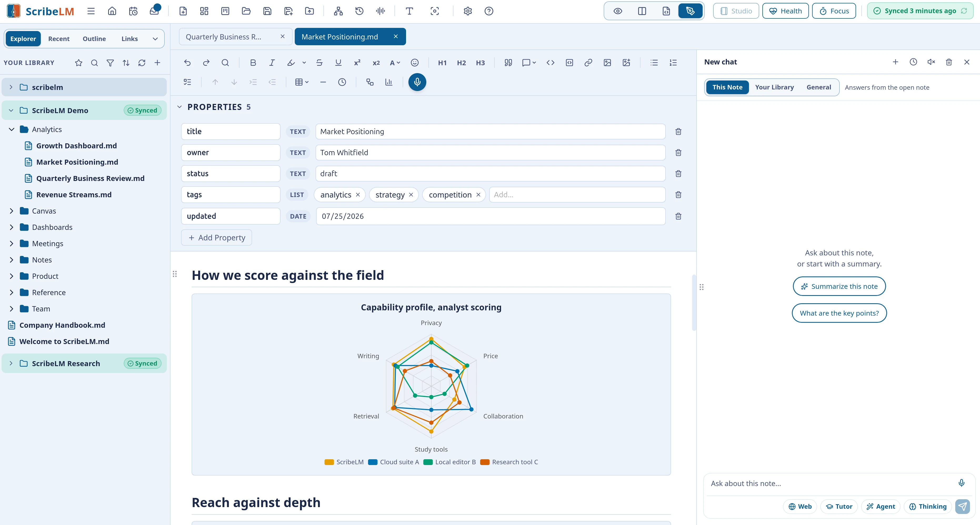
Task: Open the help icon
Action: pyautogui.click(x=489, y=11)
